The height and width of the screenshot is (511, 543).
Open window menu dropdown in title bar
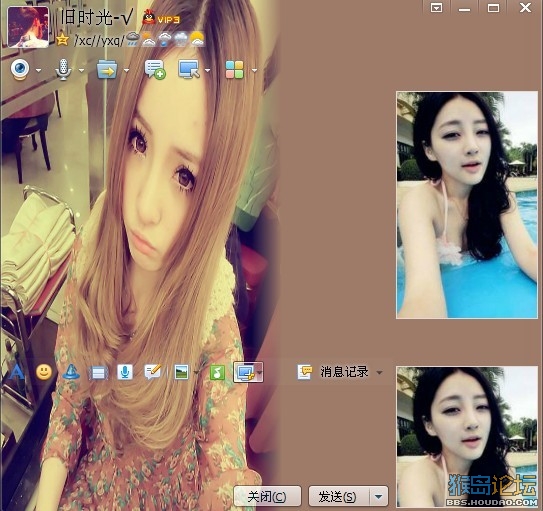click(x=436, y=8)
